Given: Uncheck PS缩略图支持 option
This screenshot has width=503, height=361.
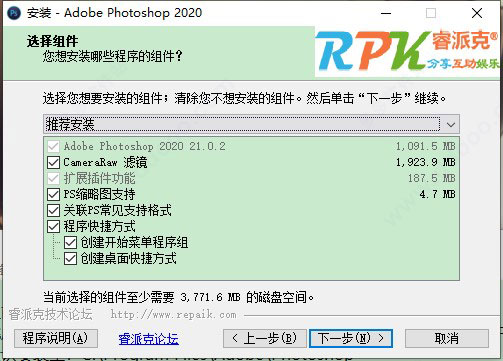Looking at the screenshot, I should [53, 194].
